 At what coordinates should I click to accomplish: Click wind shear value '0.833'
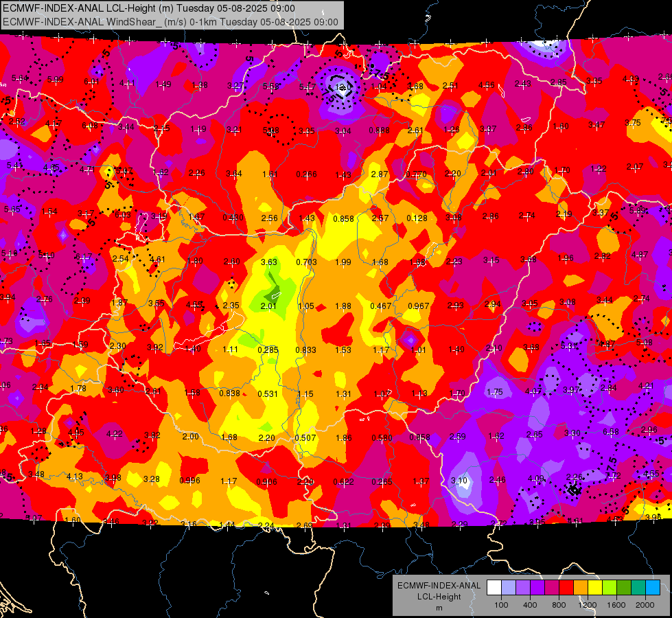[x=306, y=350]
